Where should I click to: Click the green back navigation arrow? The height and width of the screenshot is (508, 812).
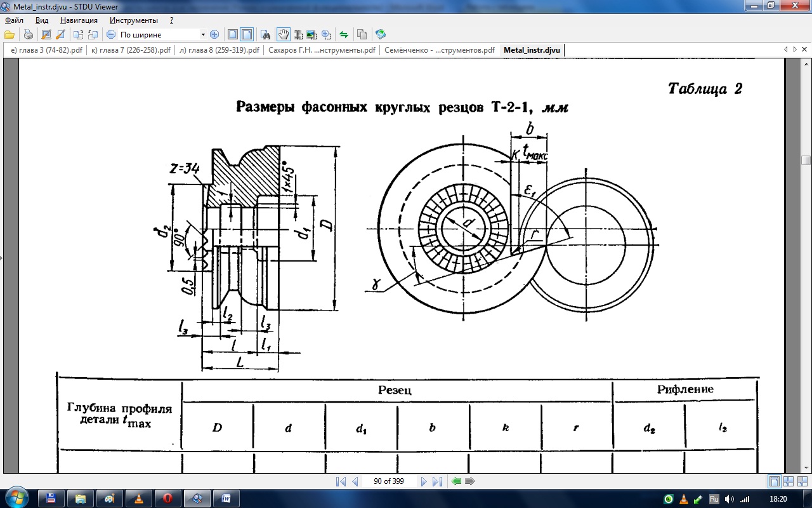pyautogui.click(x=455, y=481)
